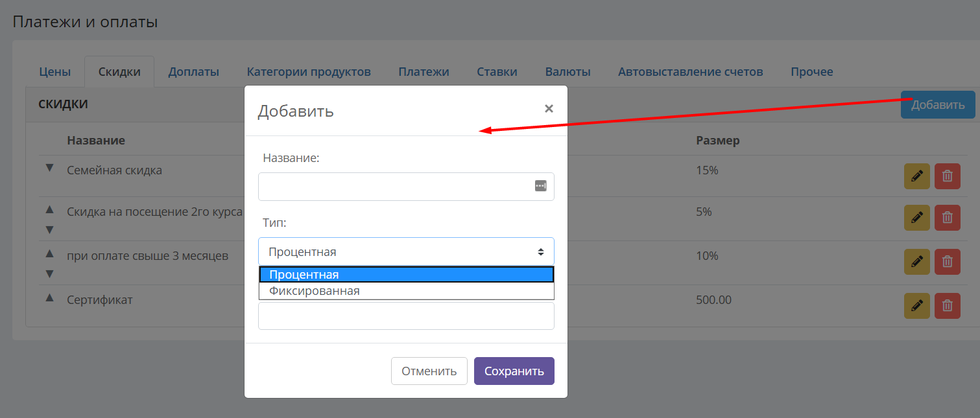Image resolution: width=980 pixels, height=418 pixels.
Task: Delete the 5% discount row with trash icon
Action: [947, 218]
